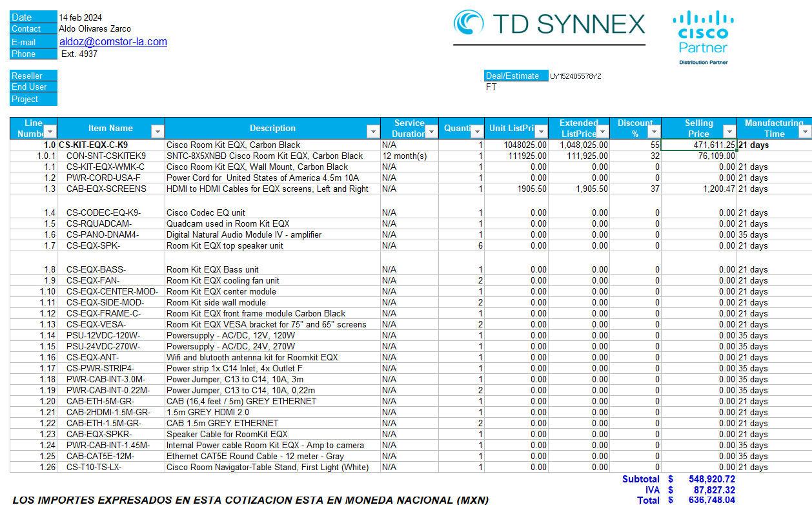Image resolution: width=812 pixels, height=505 pixels.
Task: Select item name 'CS-PANO-DNAM4-'
Action: click(103, 235)
